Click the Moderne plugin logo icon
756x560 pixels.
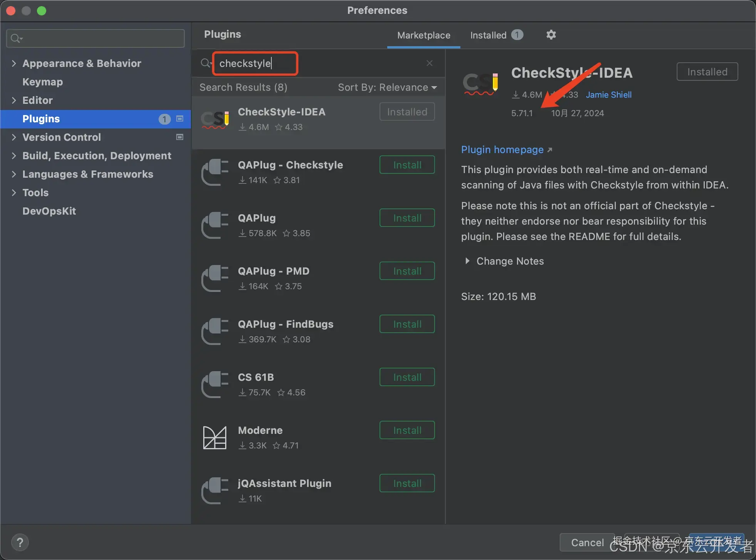(x=215, y=438)
